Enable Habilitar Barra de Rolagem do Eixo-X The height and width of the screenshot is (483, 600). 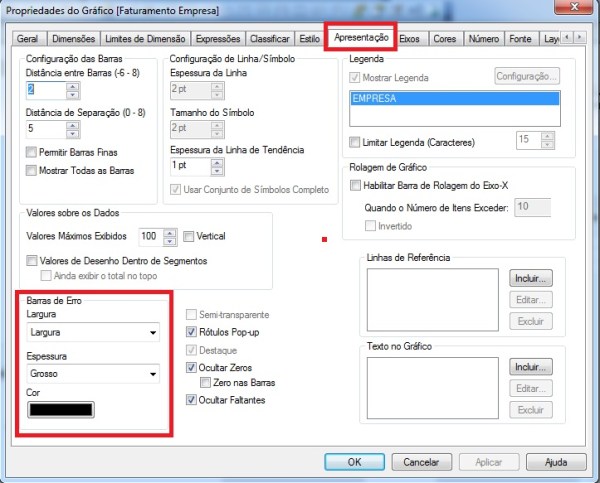click(x=355, y=185)
